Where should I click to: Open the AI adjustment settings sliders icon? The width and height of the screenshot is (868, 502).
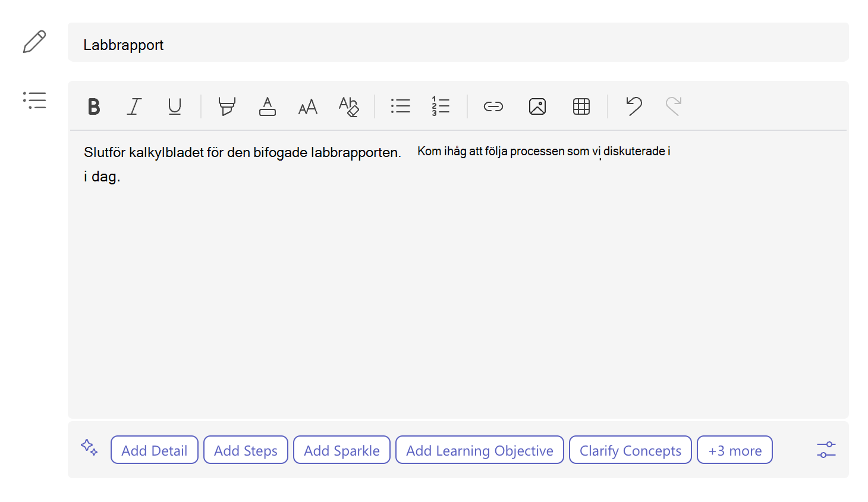click(x=826, y=450)
